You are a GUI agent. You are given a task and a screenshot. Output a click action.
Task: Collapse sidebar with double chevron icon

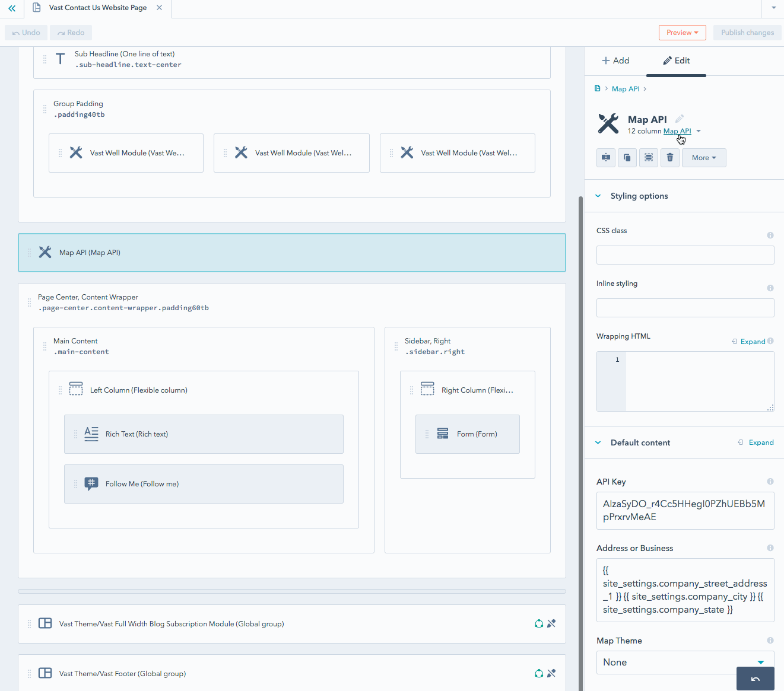click(12, 8)
